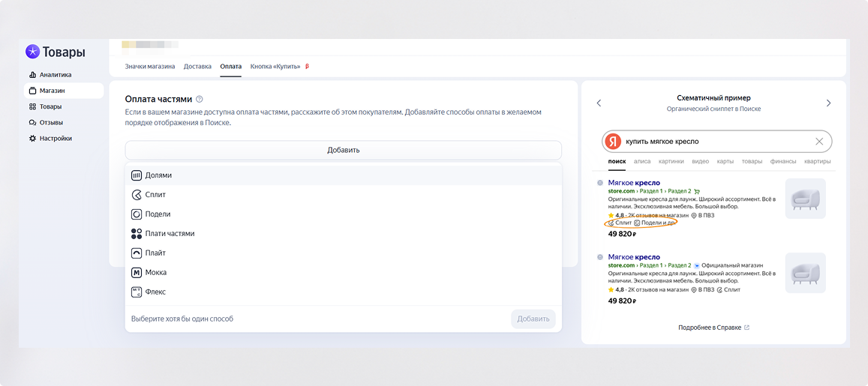The image size is (868, 386).
Task: Show previous example with left chevron
Action: (599, 103)
